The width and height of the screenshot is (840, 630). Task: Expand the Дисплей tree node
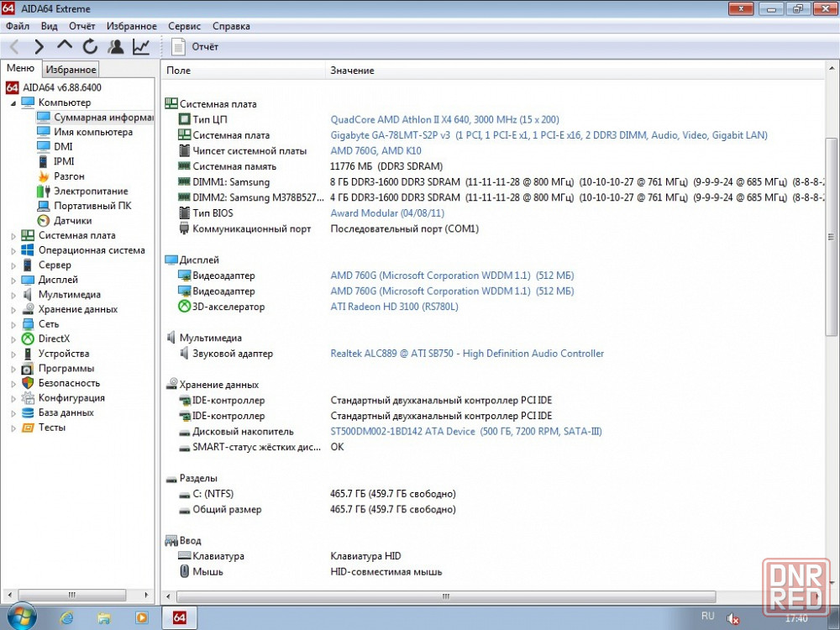click(13, 281)
